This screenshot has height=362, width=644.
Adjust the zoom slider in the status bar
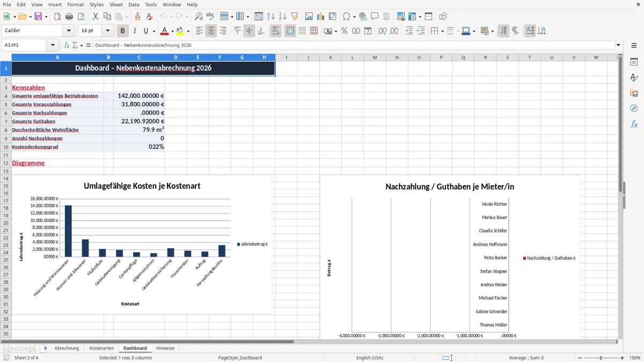click(x=601, y=358)
